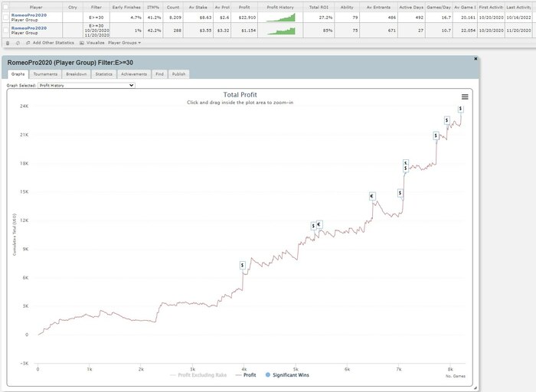Screen dimensions: 536x392
Task: Click the $1,154 profit cell
Action: coord(244,31)
